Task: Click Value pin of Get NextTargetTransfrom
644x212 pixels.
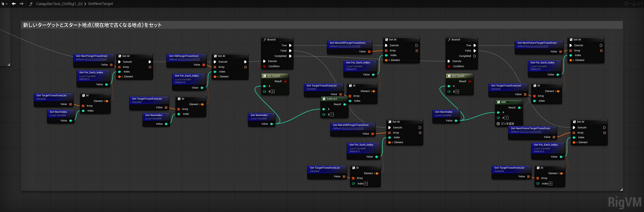Action: click(x=111, y=65)
